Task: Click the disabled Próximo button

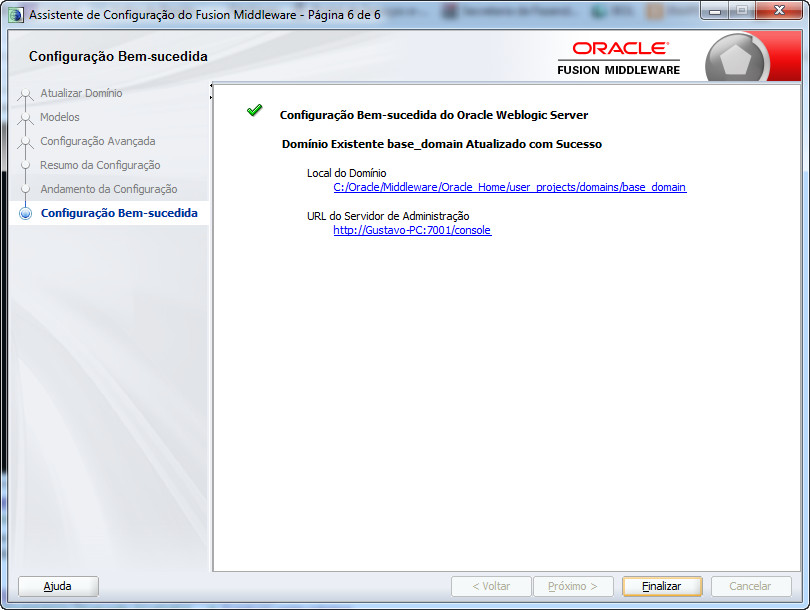Action: click(573, 586)
